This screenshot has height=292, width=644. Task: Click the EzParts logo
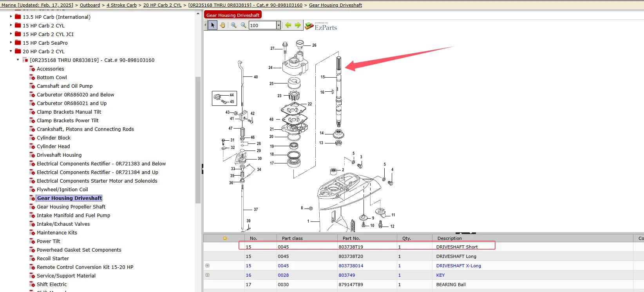[x=321, y=26]
